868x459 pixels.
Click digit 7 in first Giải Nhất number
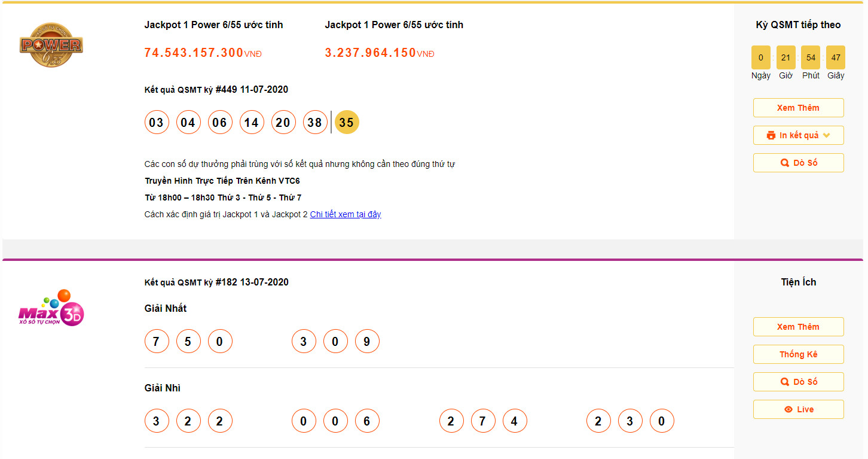(x=156, y=342)
